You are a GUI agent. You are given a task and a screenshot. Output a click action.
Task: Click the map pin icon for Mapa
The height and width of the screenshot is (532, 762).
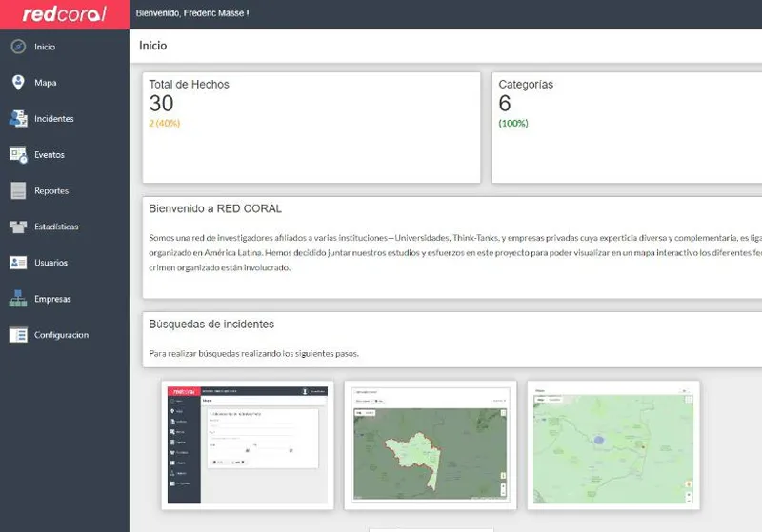[x=18, y=83]
